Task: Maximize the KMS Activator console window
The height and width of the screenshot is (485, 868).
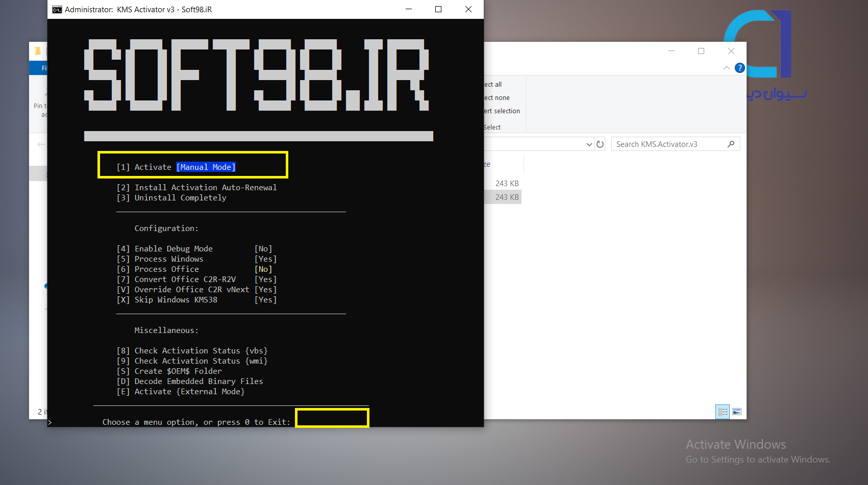Action: tap(438, 9)
